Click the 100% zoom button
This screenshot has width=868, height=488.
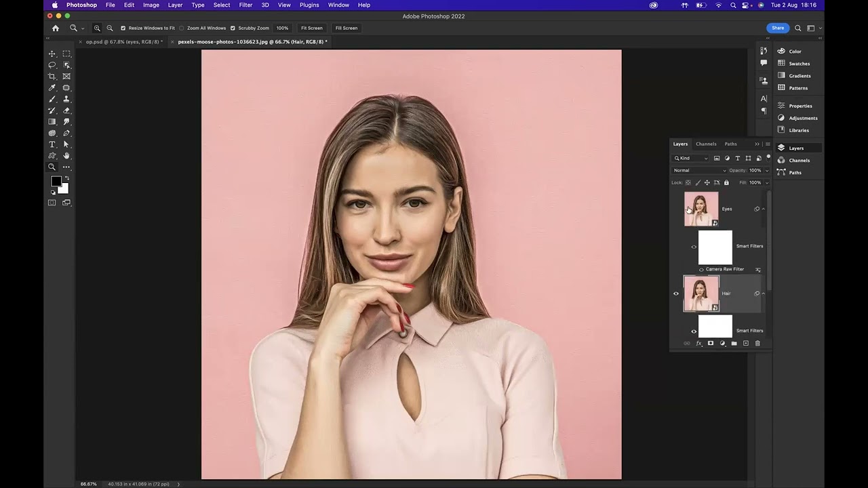point(282,28)
